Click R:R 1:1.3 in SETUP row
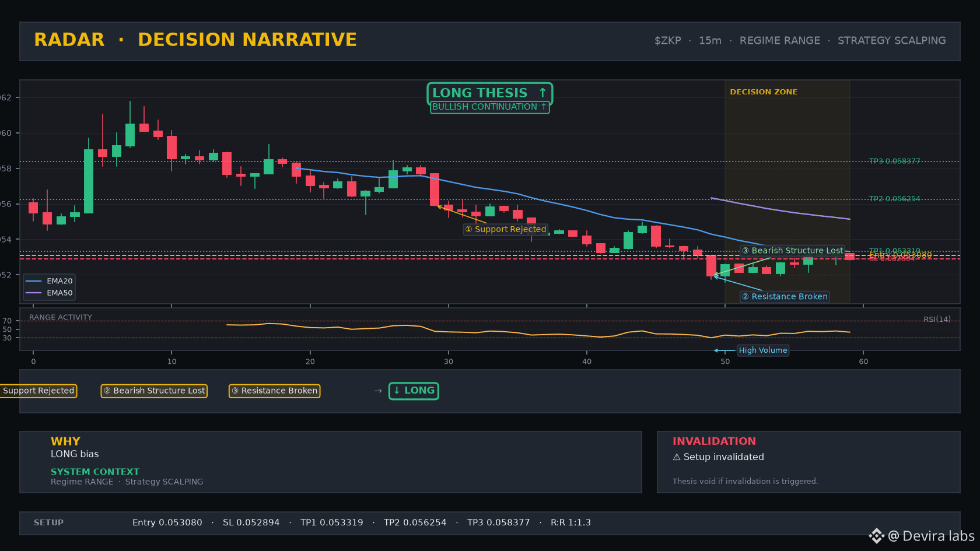The width and height of the screenshot is (980, 551). (571, 523)
